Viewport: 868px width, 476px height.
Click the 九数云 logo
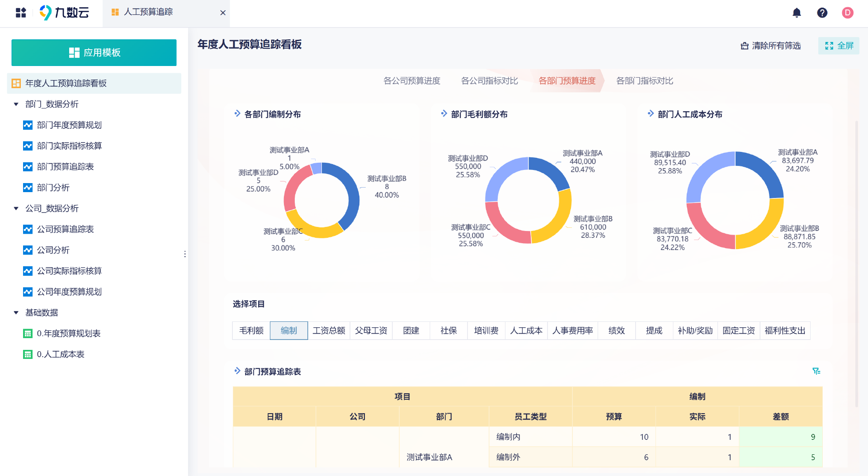63,13
